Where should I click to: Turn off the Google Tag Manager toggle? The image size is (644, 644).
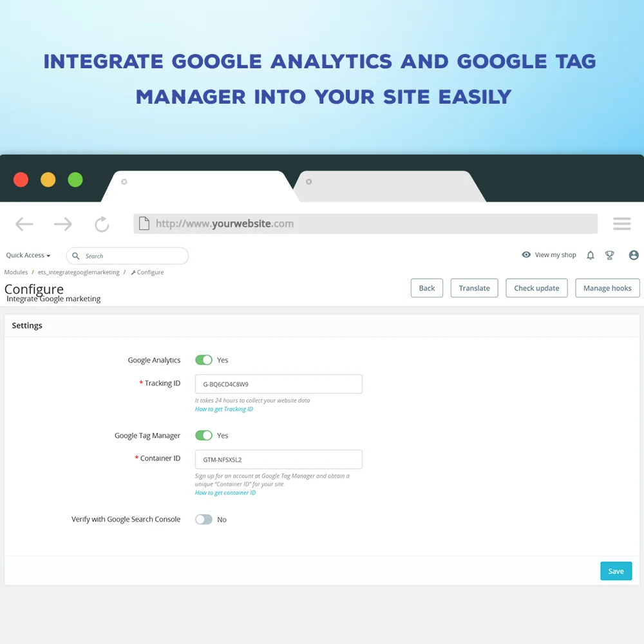204,435
